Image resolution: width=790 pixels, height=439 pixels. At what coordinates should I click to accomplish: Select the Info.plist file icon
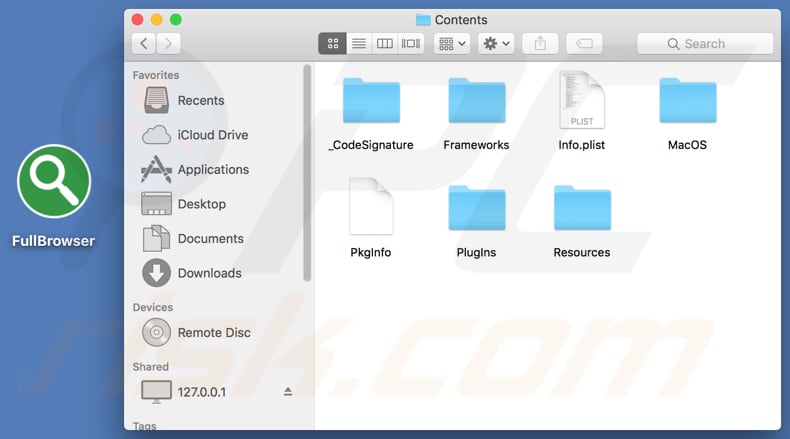[x=582, y=100]
